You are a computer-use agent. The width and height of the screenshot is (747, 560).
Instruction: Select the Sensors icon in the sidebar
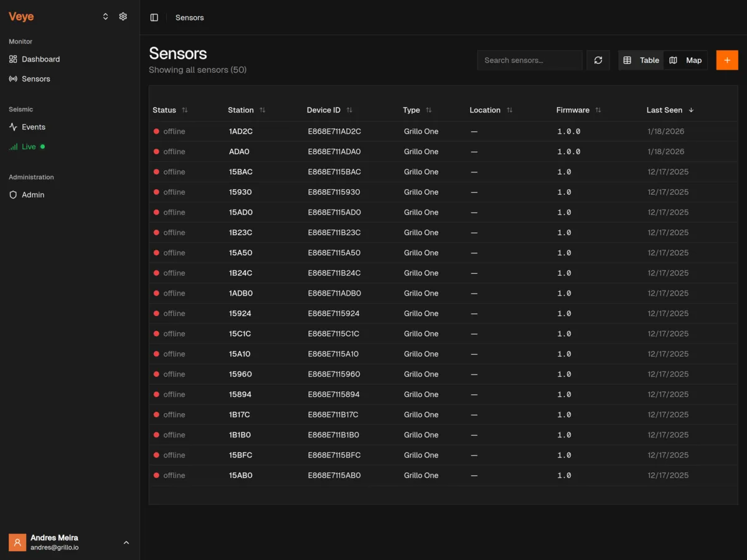tap(13, 78)
